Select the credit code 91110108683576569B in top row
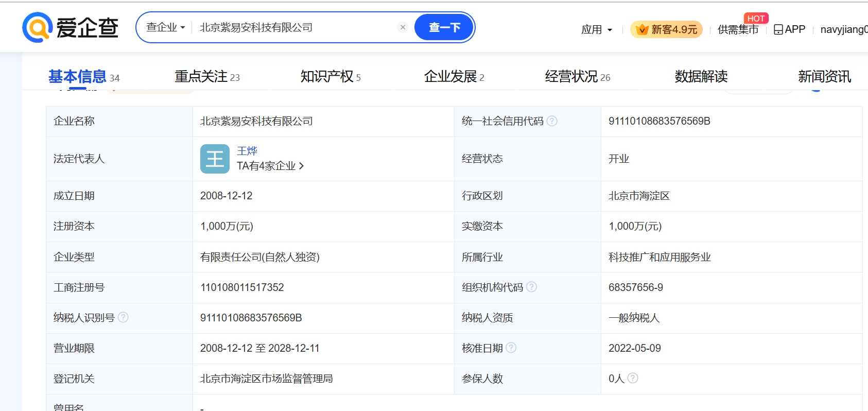 tap(659, 121)
